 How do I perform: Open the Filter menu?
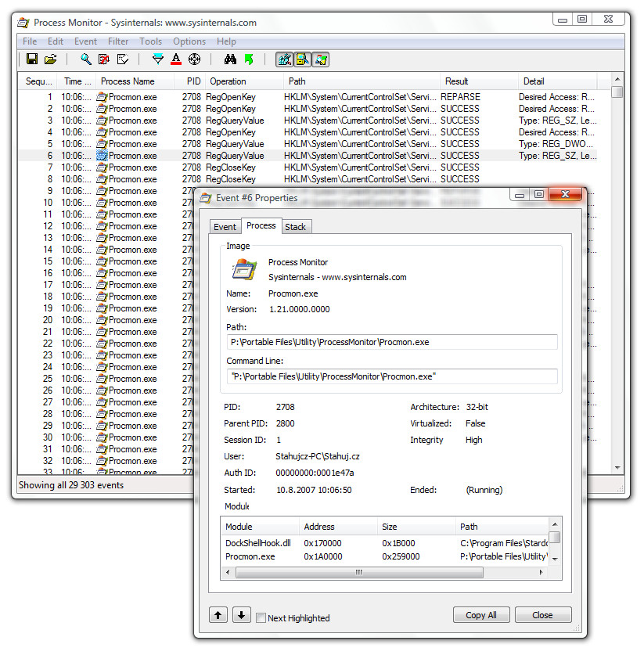pos(118,41)
